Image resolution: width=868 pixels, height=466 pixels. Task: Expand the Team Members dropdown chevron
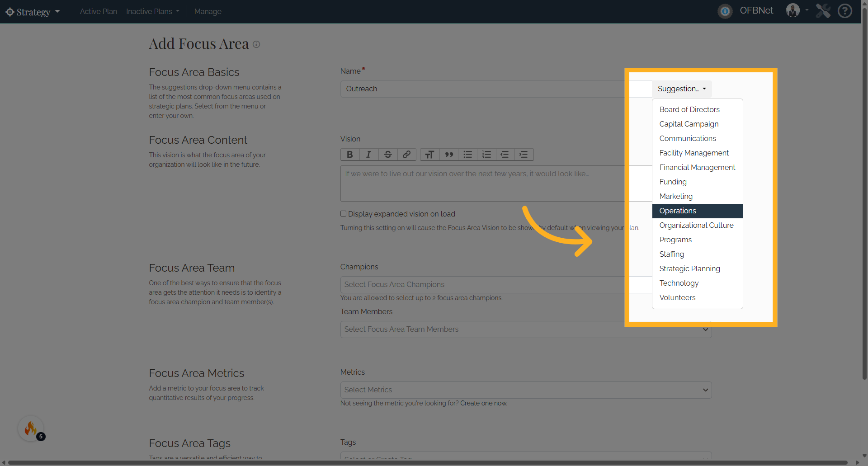pyautogui.click(x=705, y=329)
